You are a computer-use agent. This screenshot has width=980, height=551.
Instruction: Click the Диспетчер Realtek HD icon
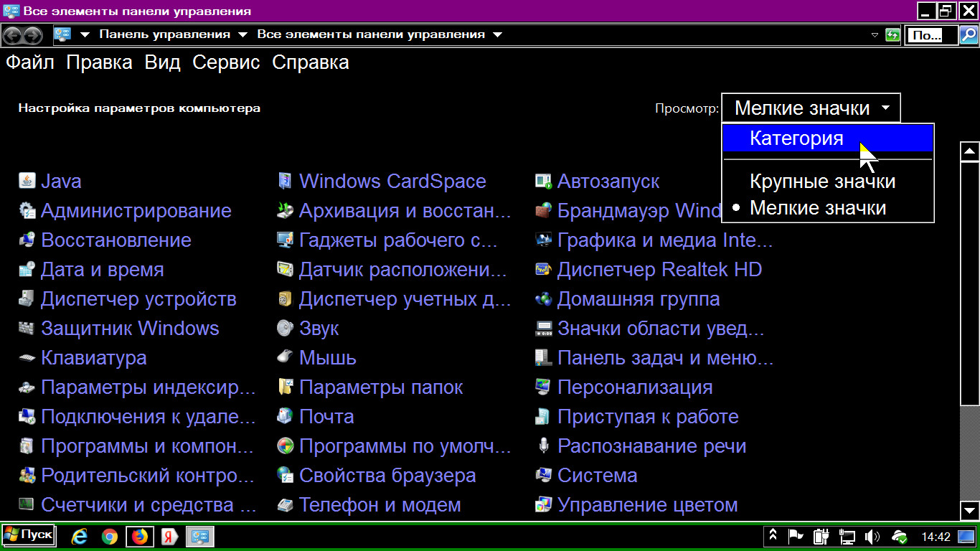[543, 269]
